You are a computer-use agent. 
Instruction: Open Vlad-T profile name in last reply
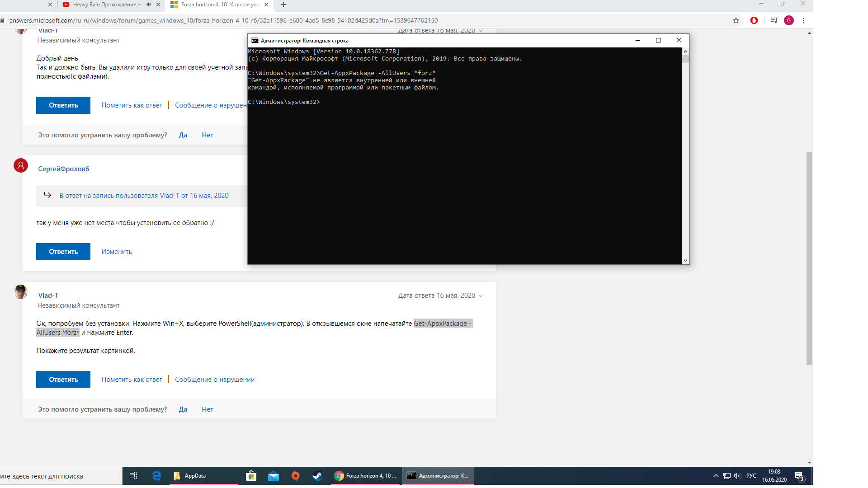tap(48, 296)
